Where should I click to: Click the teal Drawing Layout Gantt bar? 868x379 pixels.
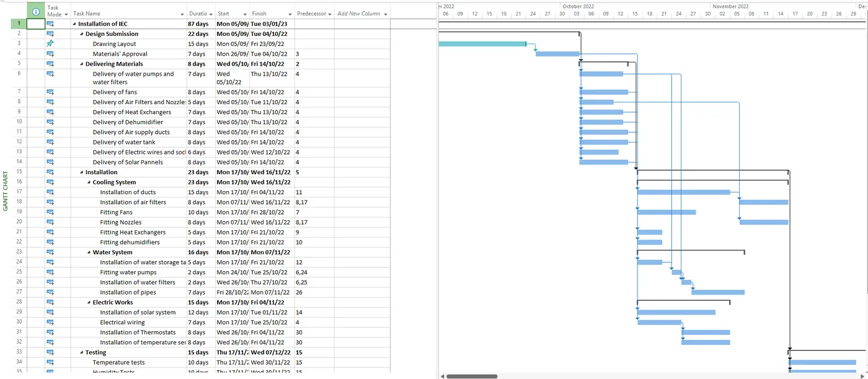(x=482, y=44)
